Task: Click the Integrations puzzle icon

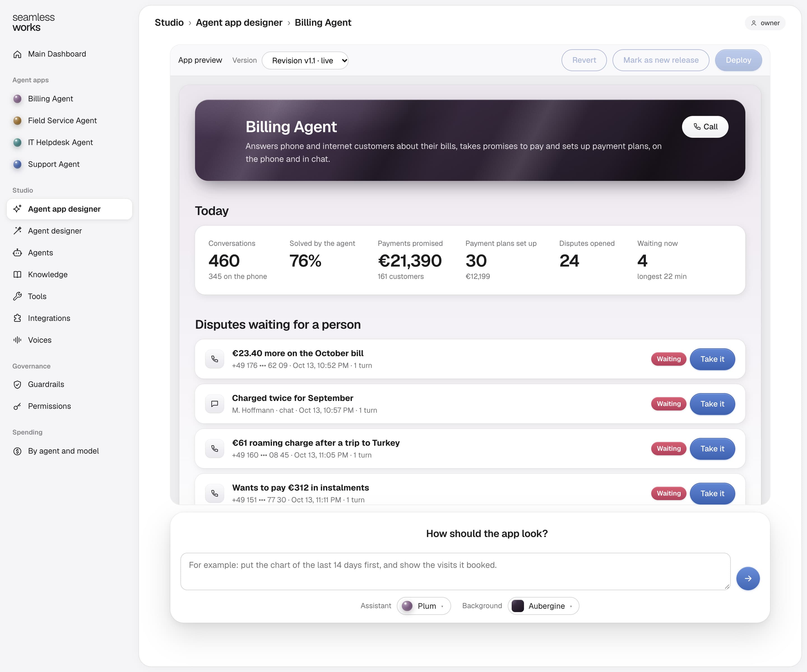Action: tap(17, 318)
